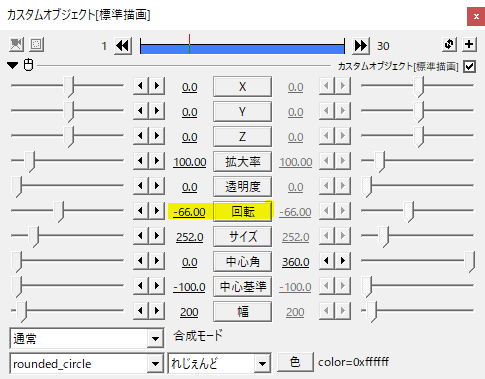Increase left 透明度 value with arrow
The width and height of the screenshot is (485, 379).
157,186
